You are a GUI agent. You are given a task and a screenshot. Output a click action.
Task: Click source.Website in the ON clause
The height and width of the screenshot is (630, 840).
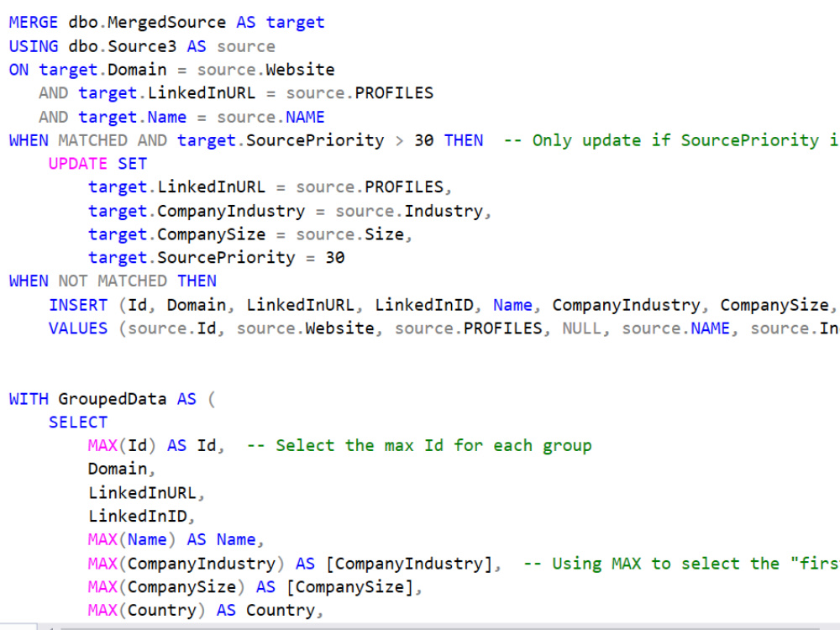click(x=265, y=70)
